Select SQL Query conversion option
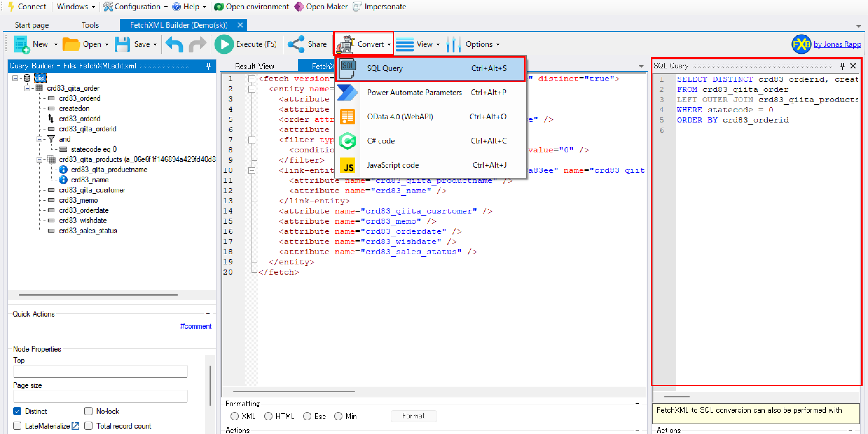 [x=384, y=68]
